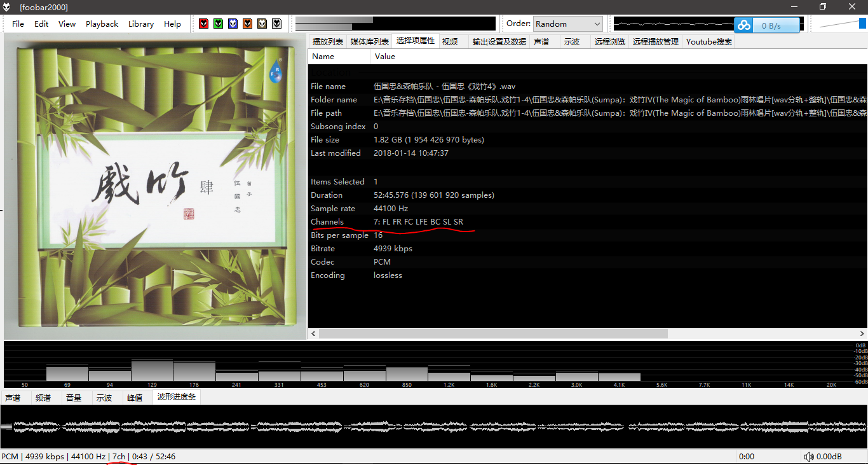Image resolution: width=868 pixels, height=465 pixels.
Task: Switch to the 频谱 tab at the bottom
Action: tap(44, 398)
